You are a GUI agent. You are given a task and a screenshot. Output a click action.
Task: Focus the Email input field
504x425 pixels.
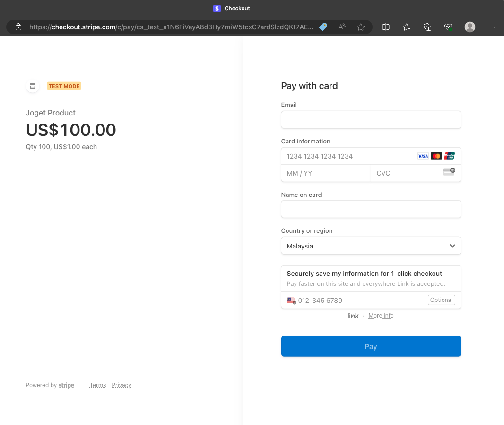(371, 120)
